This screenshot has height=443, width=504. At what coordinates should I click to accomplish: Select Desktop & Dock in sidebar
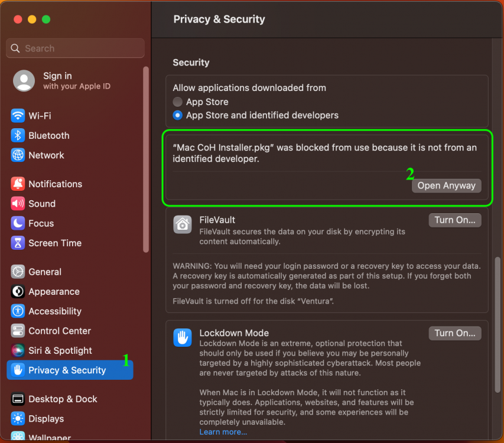click(63, 399)
